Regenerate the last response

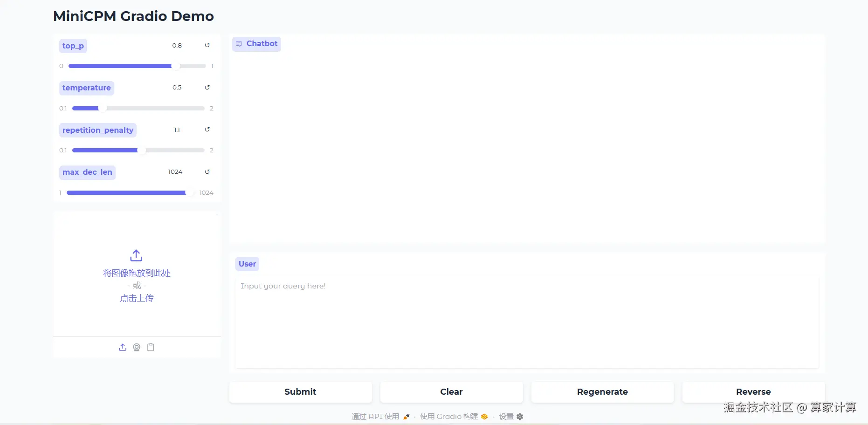click(603, 392)
